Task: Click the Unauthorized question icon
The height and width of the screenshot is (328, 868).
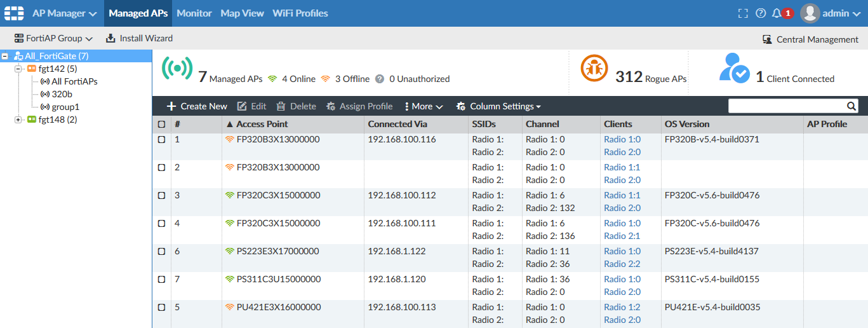Action: 380,79
